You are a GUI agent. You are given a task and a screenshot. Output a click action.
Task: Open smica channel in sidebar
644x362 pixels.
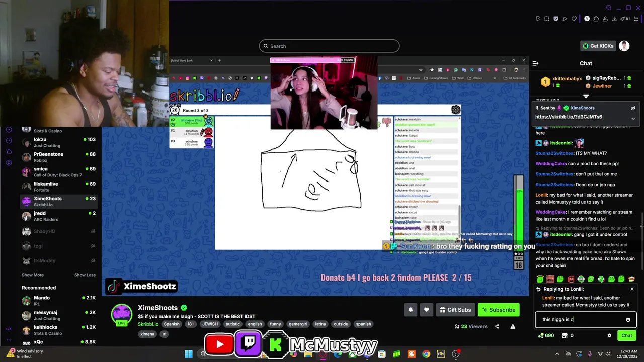tap(59, 172)
